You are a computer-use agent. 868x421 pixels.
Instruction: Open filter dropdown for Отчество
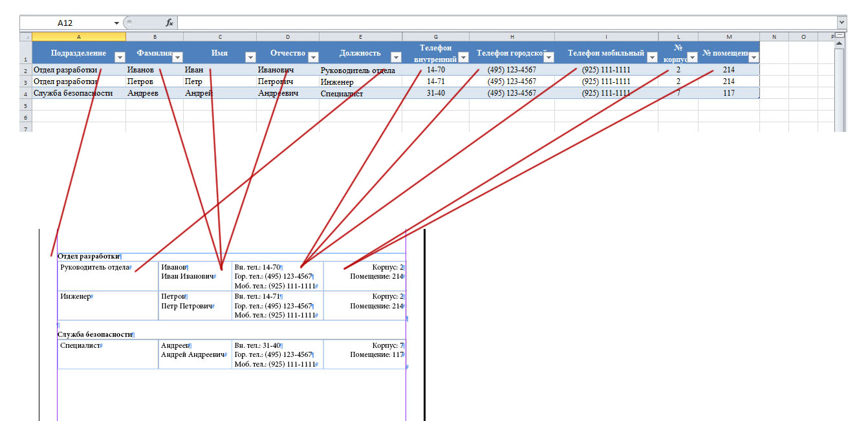313,57
